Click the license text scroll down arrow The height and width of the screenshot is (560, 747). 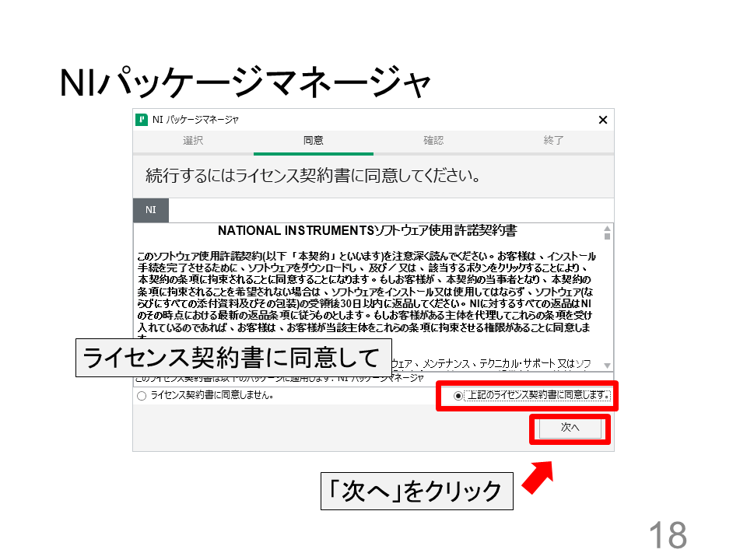tap(607, 366)
